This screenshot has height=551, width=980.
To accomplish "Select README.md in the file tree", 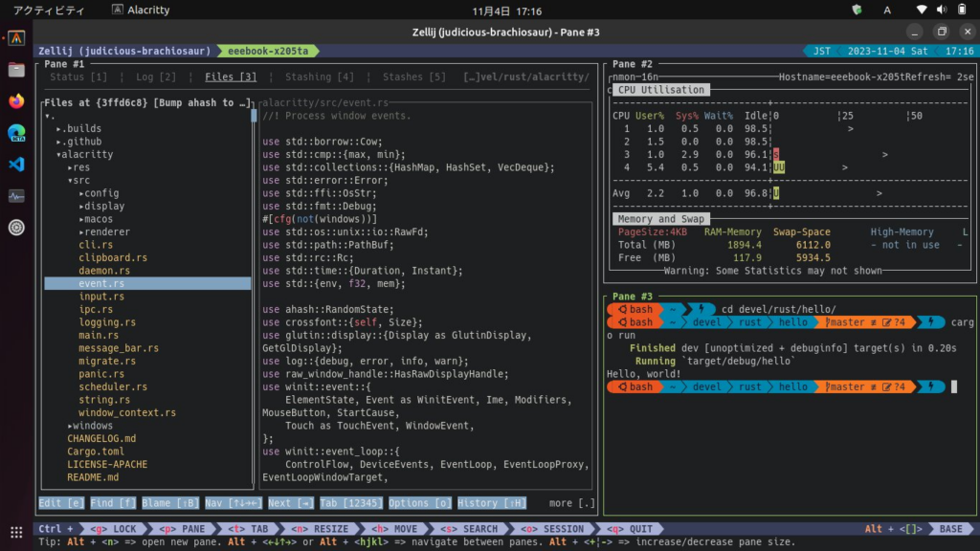I will 93,477.
